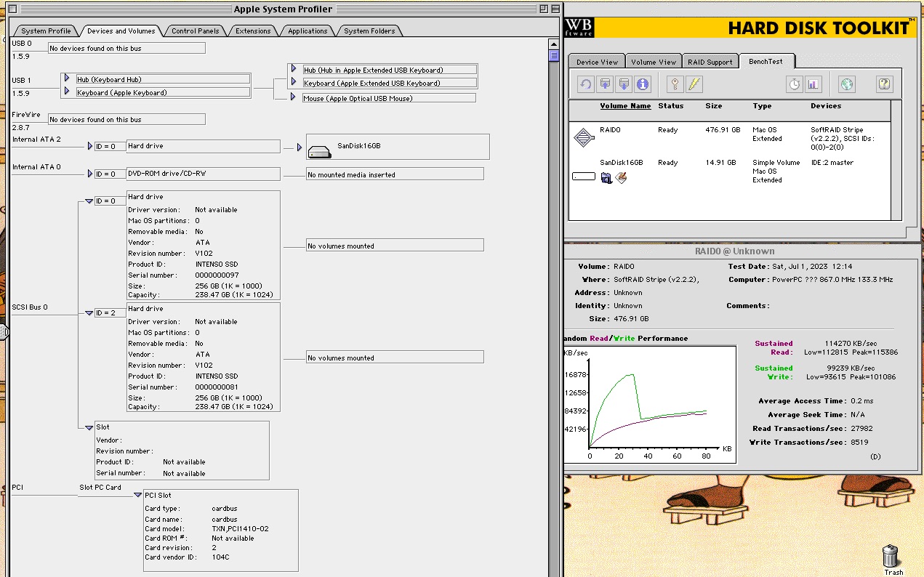Click the RAID0 volume name text
This screenshot has height=577, width=924.
coord(610,130)
